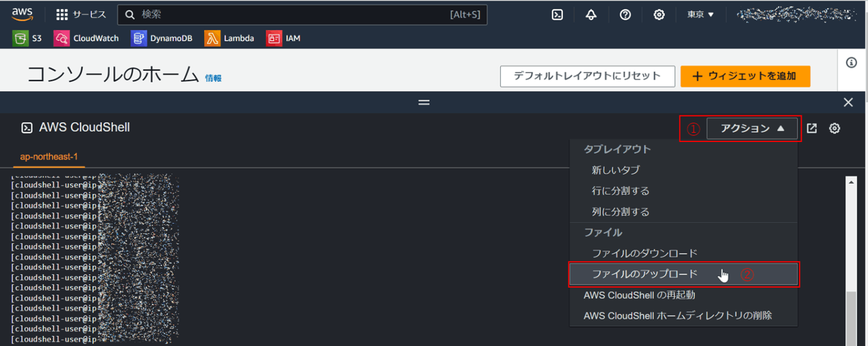The image size is (868, 346).
Task: Launch CloudShell from the top navigation icon
Action: pos(557,14)
